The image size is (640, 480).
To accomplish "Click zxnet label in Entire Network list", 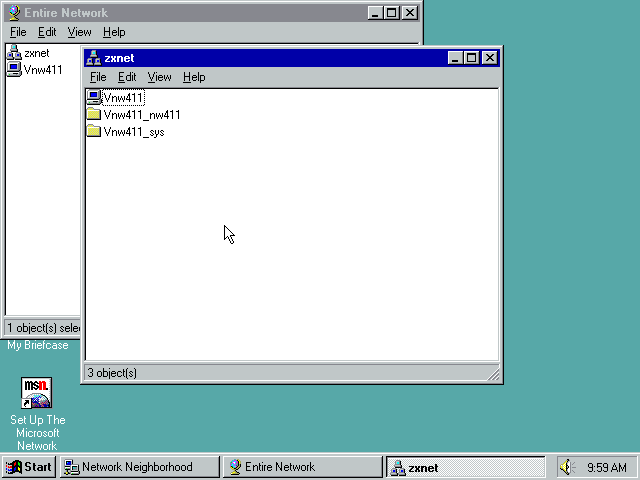I will click(x=36, y=53).
